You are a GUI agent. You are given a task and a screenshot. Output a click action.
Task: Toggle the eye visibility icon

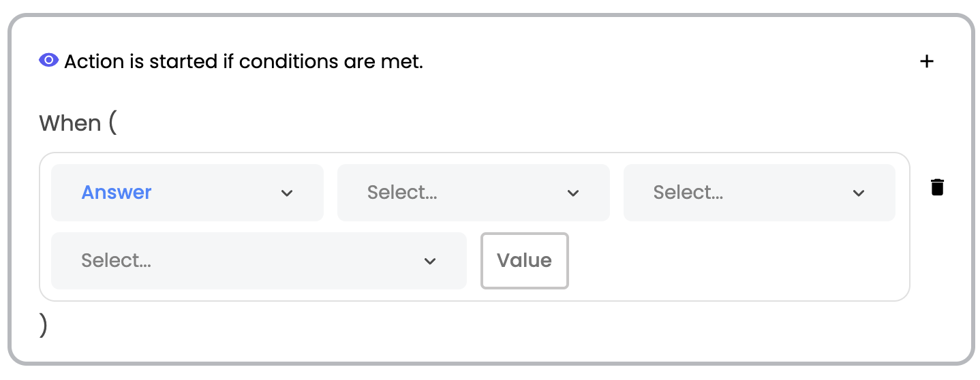click(x=48, y=61)
